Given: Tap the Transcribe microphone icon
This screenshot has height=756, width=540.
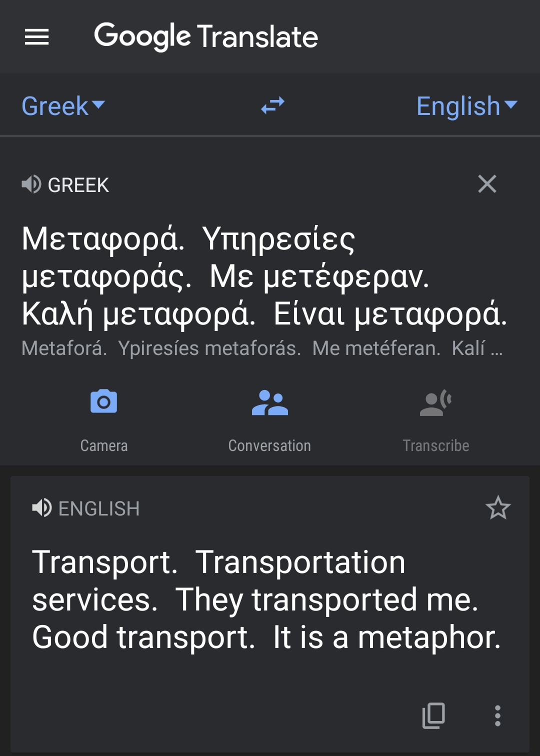Looking at the screenshot, I should 436,403.
